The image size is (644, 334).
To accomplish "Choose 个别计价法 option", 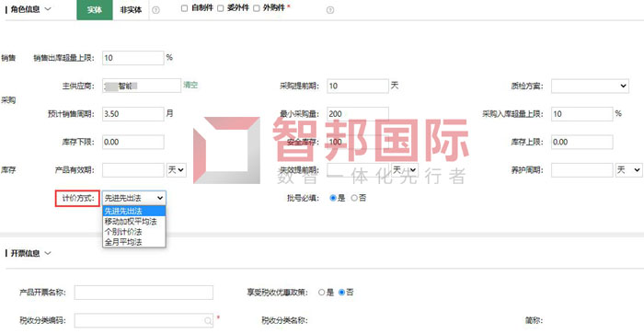I will pos(134,232).
